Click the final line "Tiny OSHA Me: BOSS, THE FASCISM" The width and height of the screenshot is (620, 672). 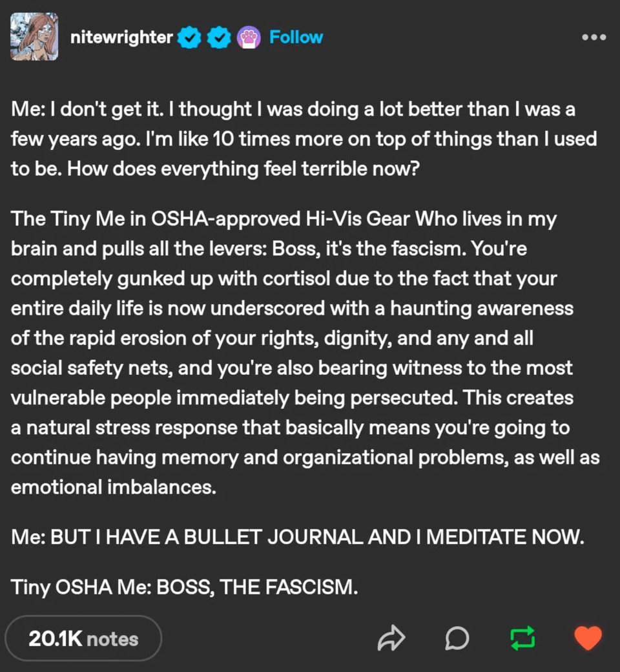point(184,587)
